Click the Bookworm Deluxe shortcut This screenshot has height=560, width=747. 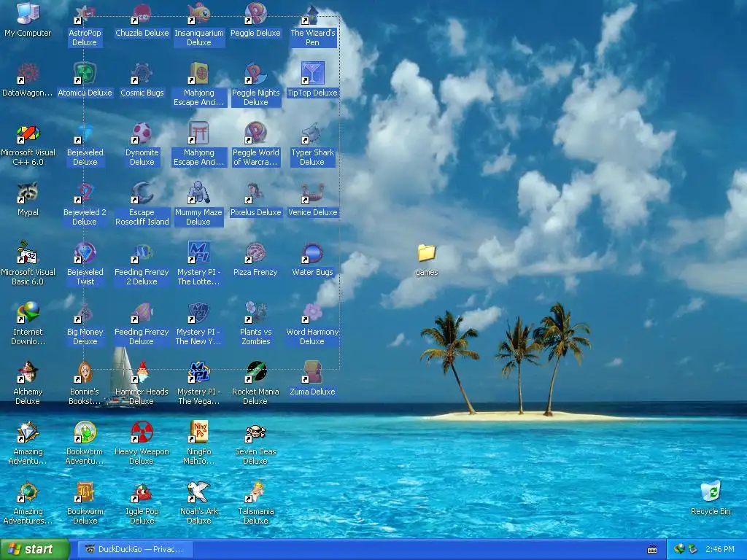85,491
